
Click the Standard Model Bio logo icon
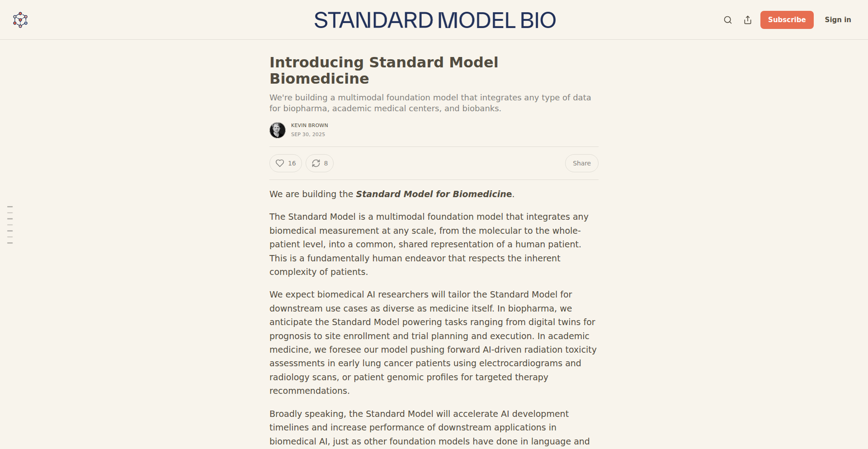pyautogui.click(x=20, y=20)
